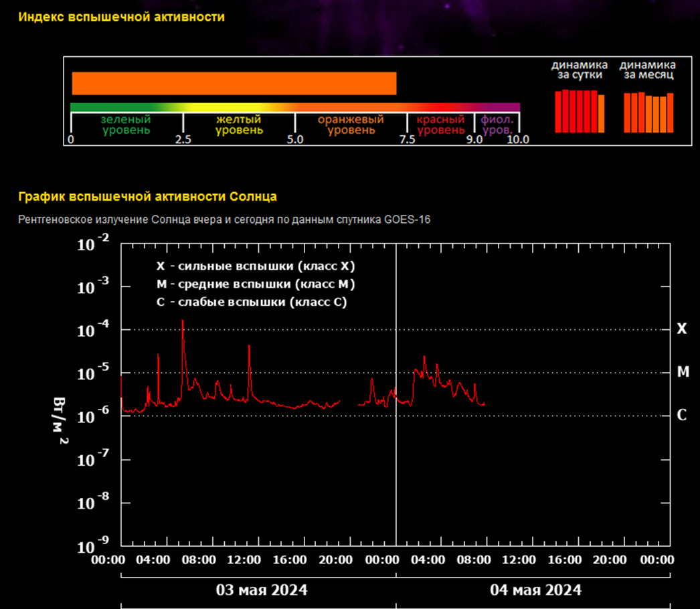This screenshot has height=609, width=700.
Task: Select the 'желтый уровень' scale label
Action: point(238,124)
